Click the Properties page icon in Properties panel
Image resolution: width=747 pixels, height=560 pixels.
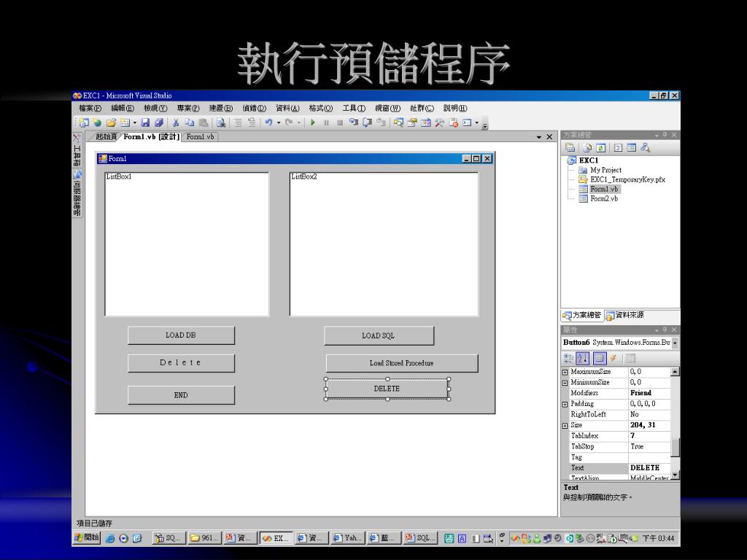(600, 358)
